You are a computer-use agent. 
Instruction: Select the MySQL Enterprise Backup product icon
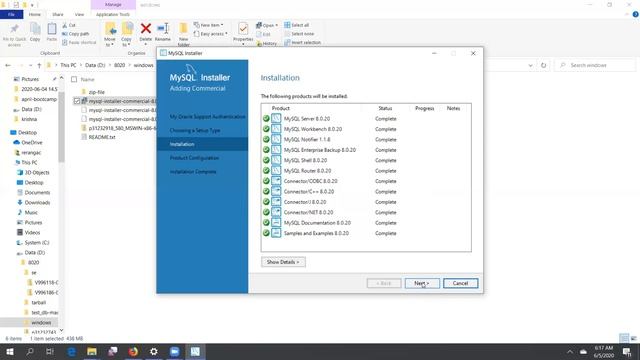point(276,150)
